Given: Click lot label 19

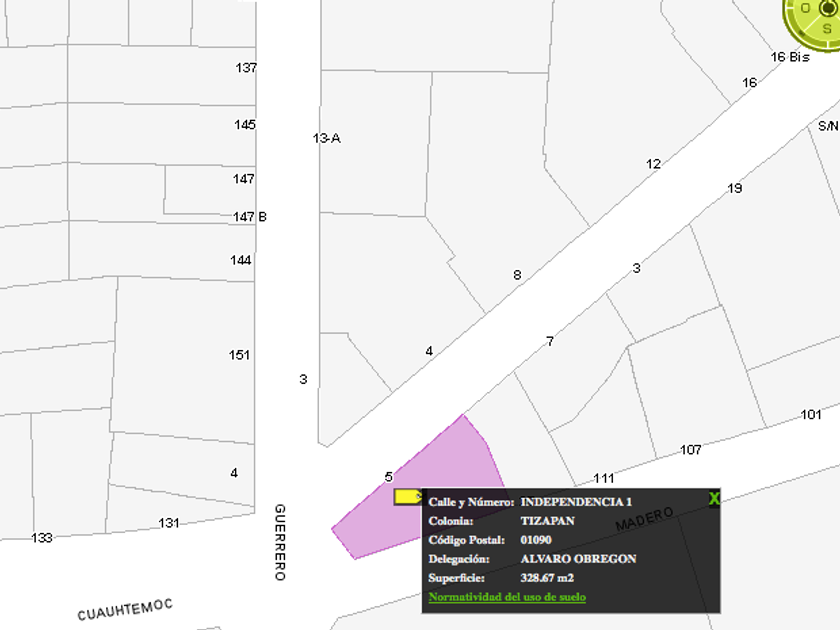Looking at the screenshot, I should point(734,189).
